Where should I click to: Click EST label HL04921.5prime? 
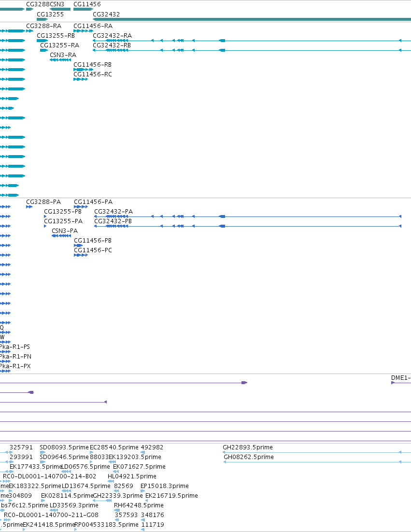coord(132,476)
